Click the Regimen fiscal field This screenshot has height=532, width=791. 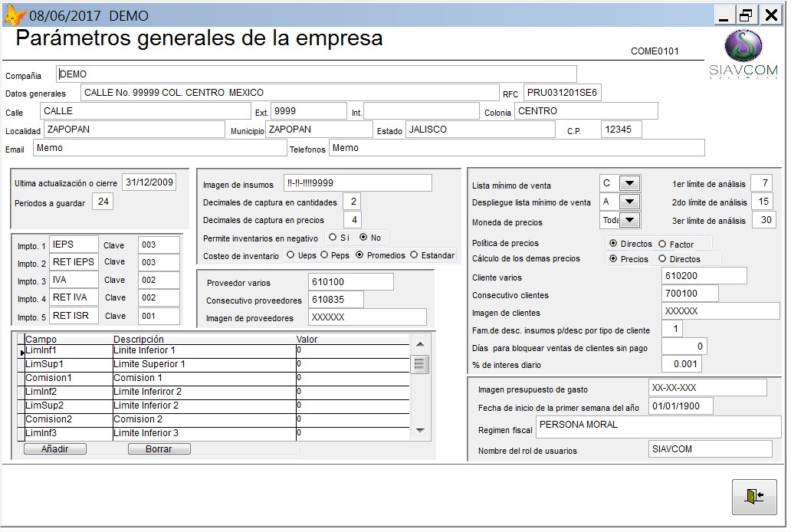tap(658, 428)
